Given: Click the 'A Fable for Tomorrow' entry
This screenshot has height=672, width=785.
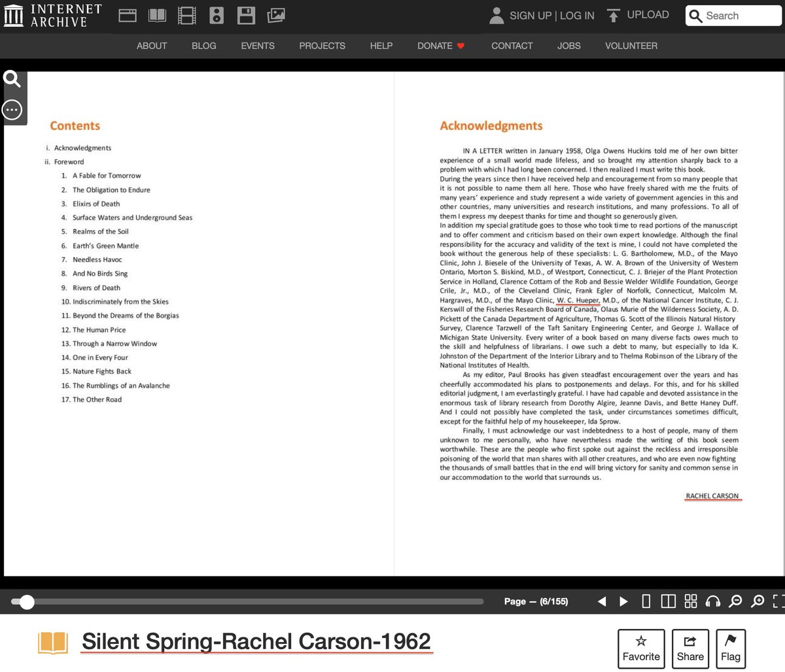Looking at the screenshot, I should [107, 176].
